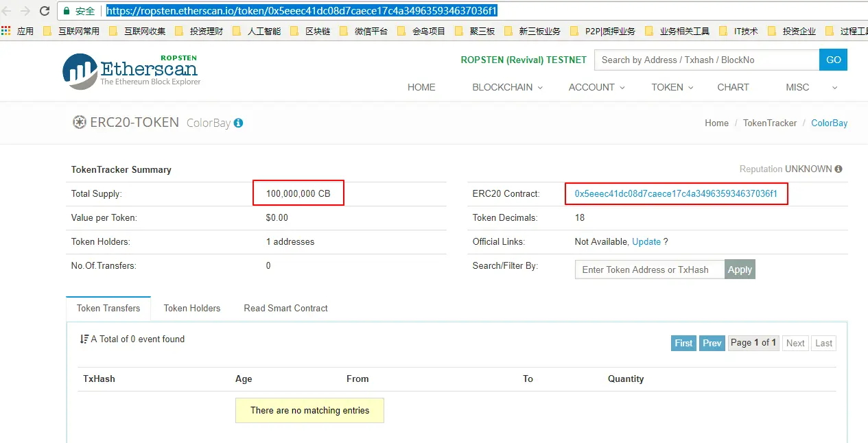Click the GO search button

833,60
